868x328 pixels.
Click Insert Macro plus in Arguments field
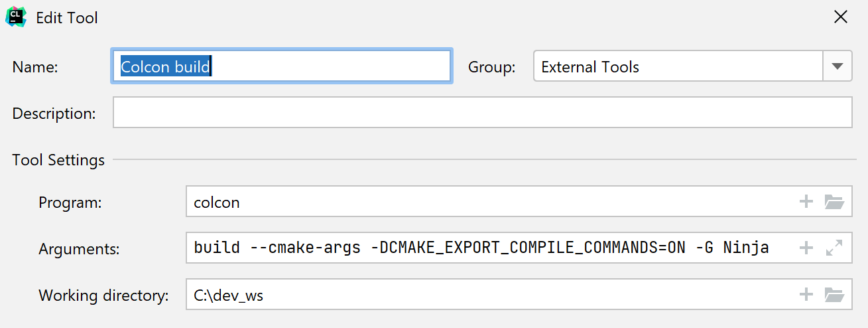coord(806,248)
